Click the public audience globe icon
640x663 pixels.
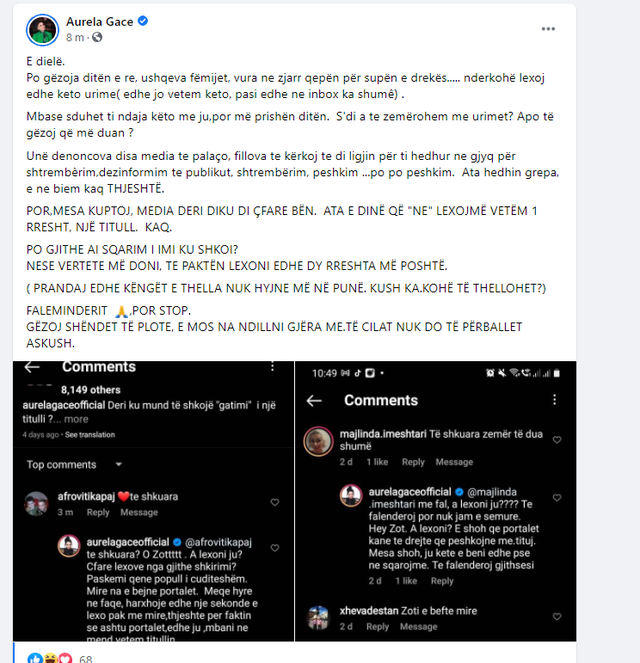click(x=97, y=37)
